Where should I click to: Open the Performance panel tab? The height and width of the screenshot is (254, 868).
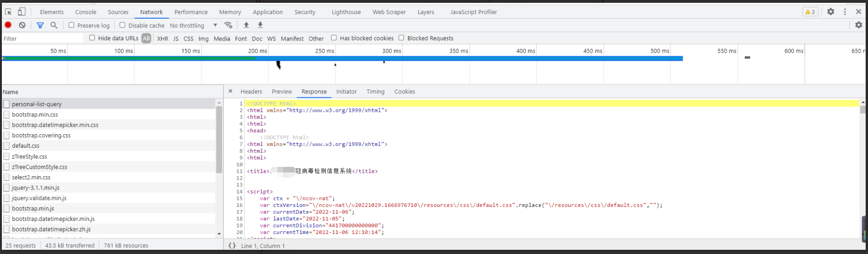(191, 12)
